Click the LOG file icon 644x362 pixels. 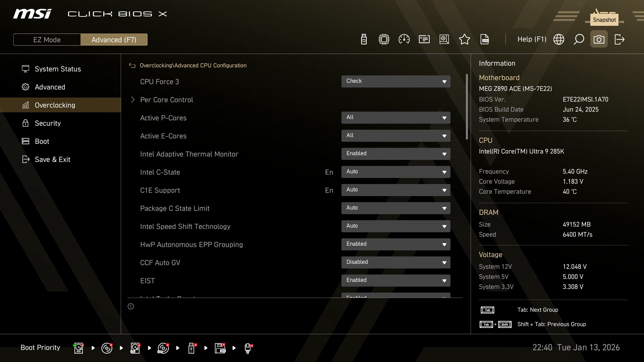click(x=485, y=40)
